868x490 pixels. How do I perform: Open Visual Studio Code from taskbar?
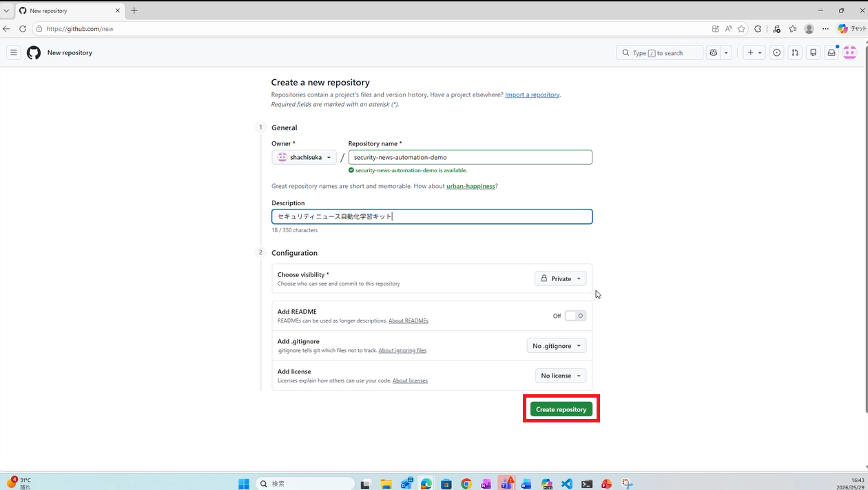(567, 484)
